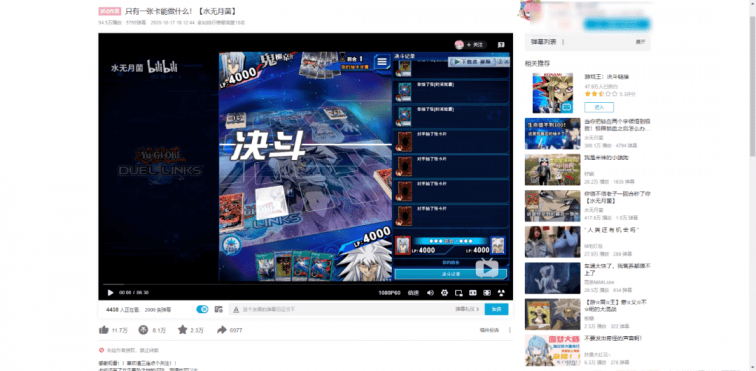Enter fullscreen with the last player icon
Viewport: 756px width, 371px height.
501,293
